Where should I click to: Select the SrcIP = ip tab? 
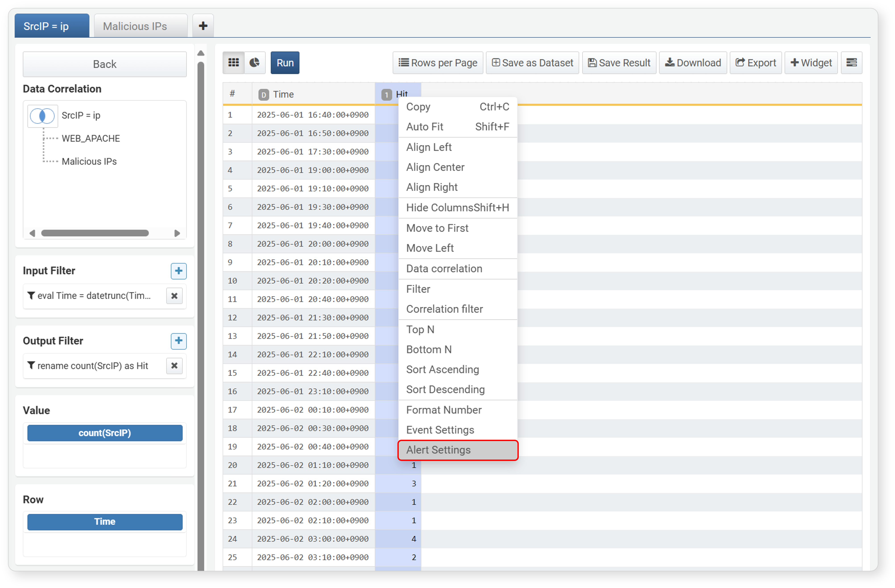(52, 26)
